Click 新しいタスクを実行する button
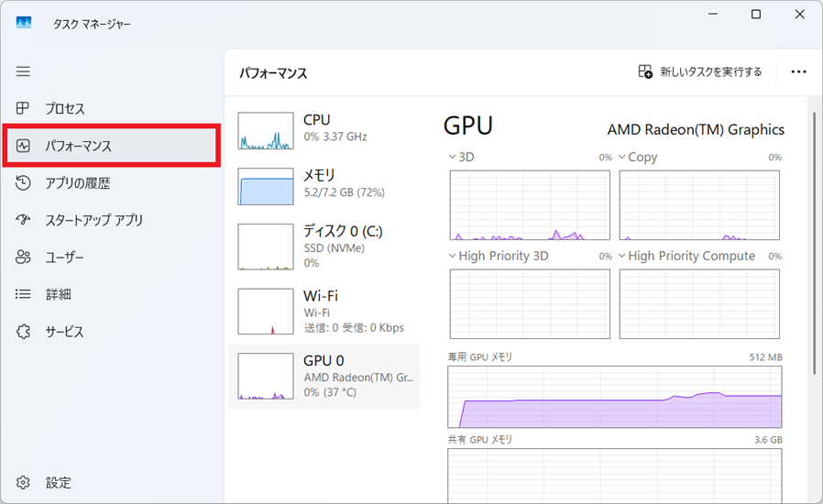 tap(700, 71)
